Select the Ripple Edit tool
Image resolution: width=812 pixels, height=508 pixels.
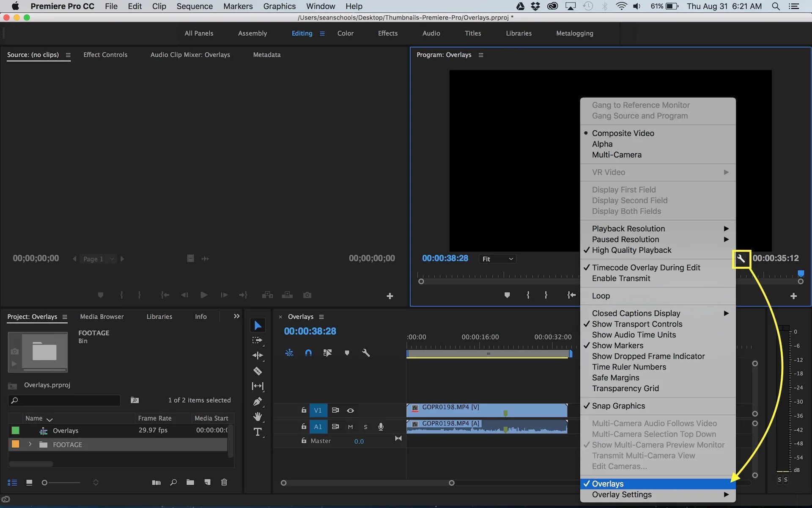(257, 356)
